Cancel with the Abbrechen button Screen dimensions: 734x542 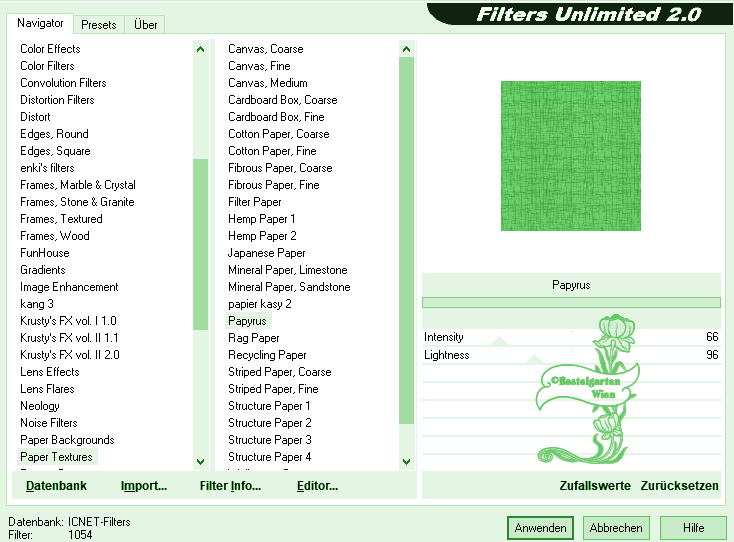point(616,528)
